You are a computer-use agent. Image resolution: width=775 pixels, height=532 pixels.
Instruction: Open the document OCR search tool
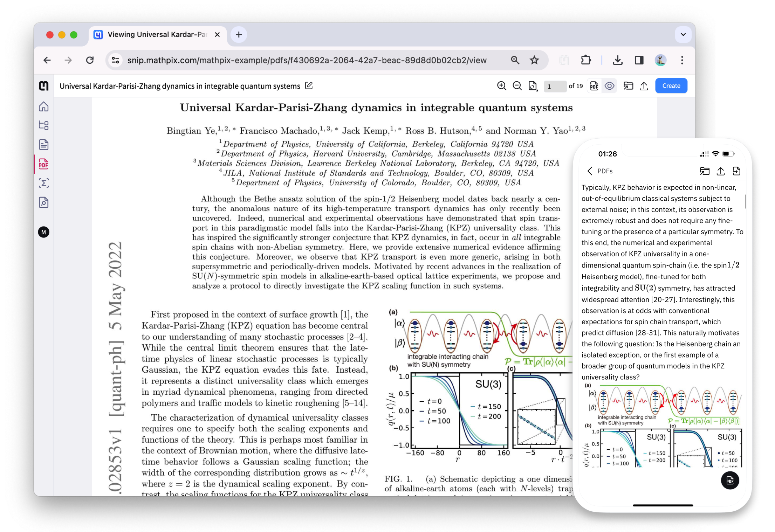(x=43, y=202)
